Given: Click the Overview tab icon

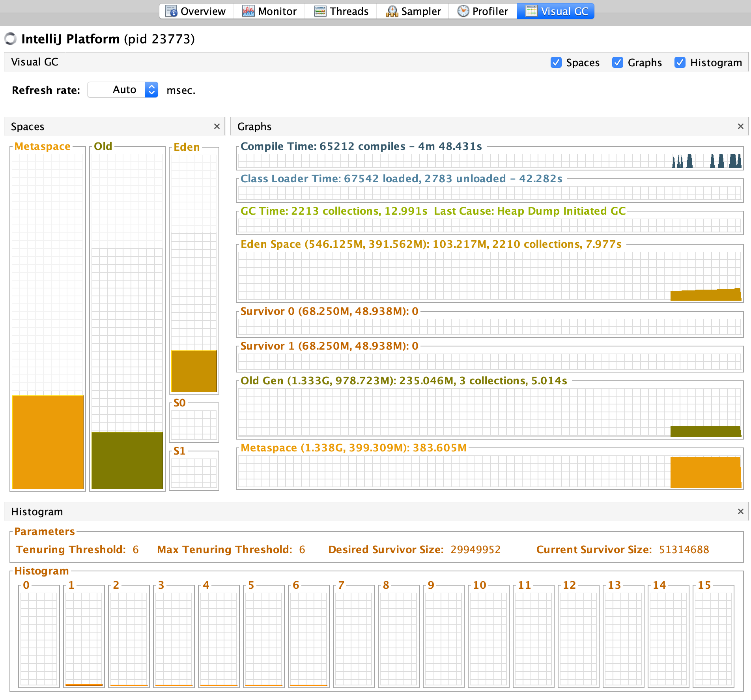Looking at the screenshot, I should point(171,11).
